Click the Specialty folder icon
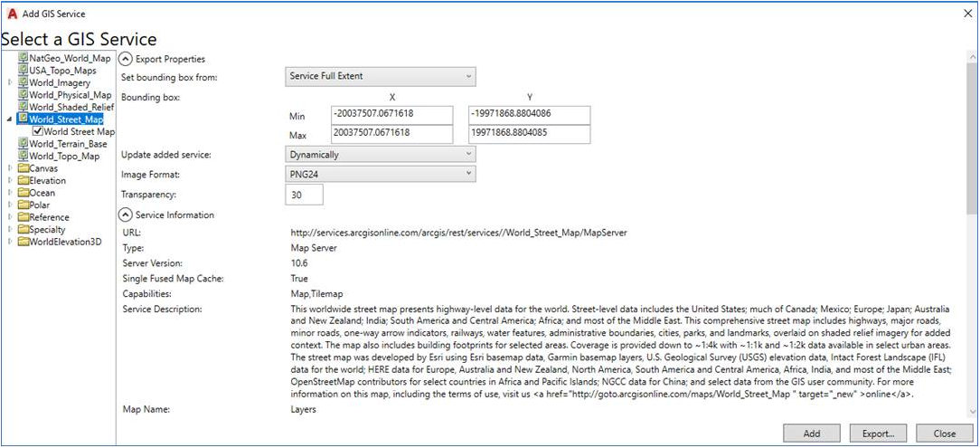The image size is (980, 448). (24, 230)
